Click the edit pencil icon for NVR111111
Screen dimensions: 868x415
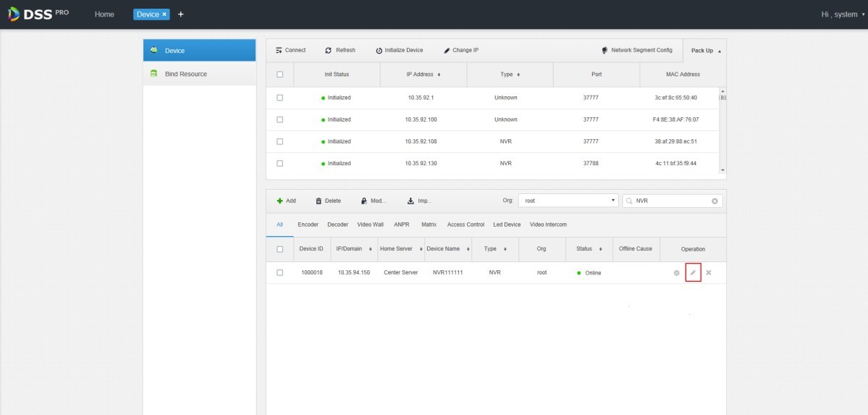coord(693,272)
